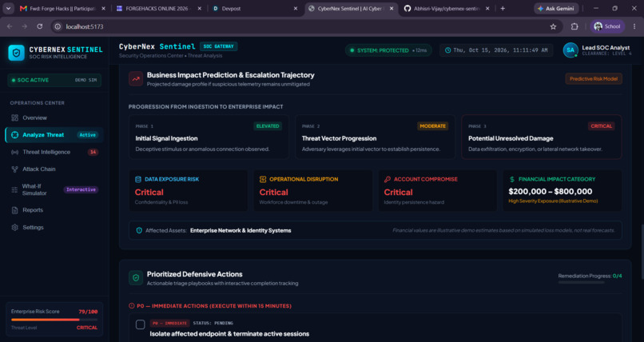Viewport: 644px width, 342px height.
Task: Close the Devpost browser tab
Action: click(x=296, y=8)
